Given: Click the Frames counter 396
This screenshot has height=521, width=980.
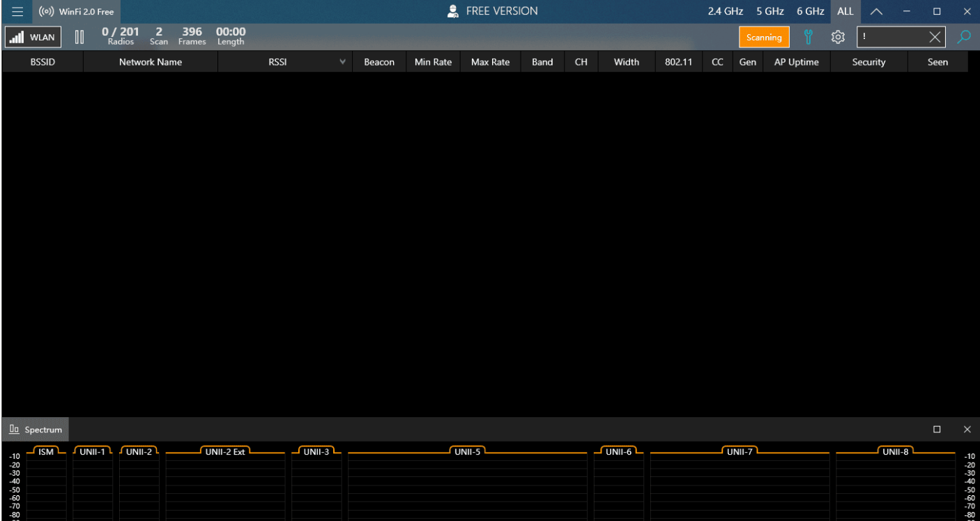Looking at the screenshot, I should tap(192, 36).
